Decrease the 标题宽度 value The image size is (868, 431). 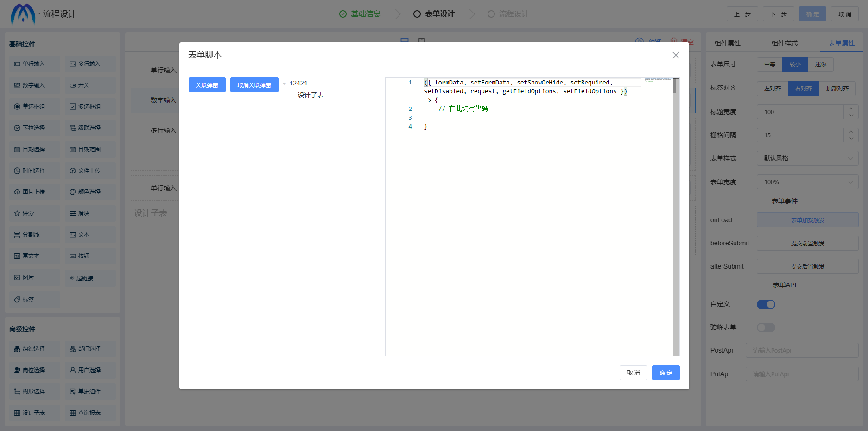(851, 116)
